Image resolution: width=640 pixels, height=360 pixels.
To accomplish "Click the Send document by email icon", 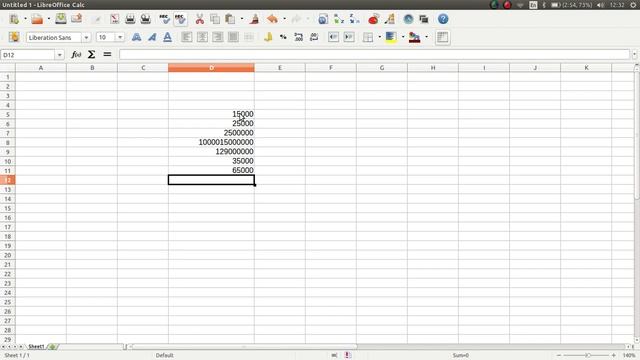I will (76, 19).
